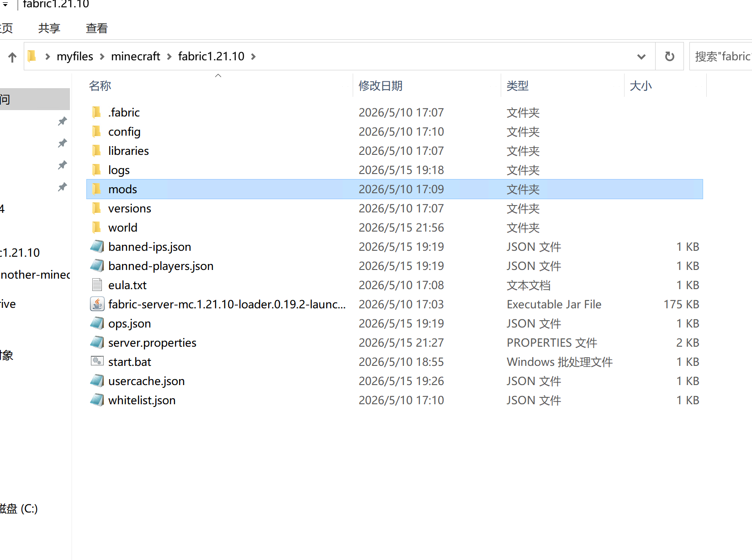Select the config folder icon
This screenshot has width=752, height=560.
point(96,132)
